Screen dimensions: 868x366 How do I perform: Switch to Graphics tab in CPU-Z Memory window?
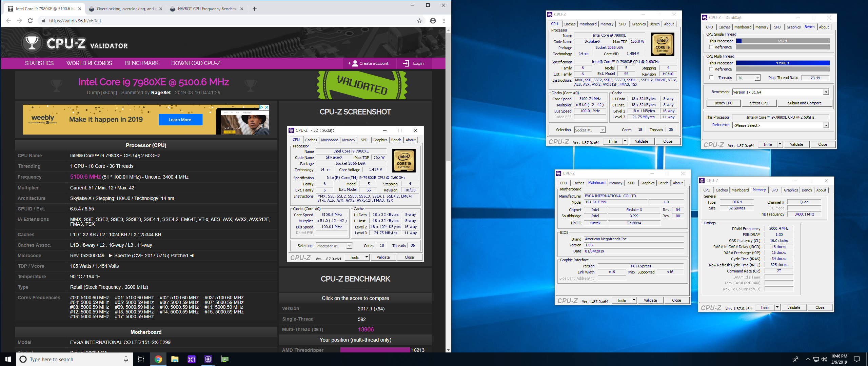point(791,190)
